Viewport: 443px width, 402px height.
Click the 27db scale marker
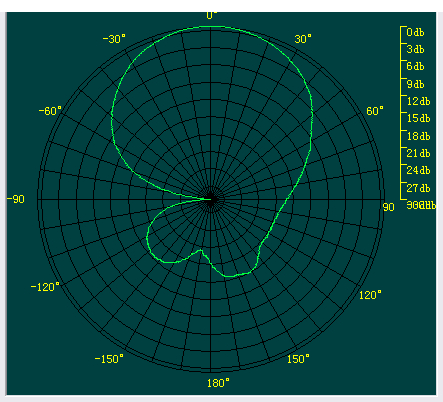pos(418,188)
